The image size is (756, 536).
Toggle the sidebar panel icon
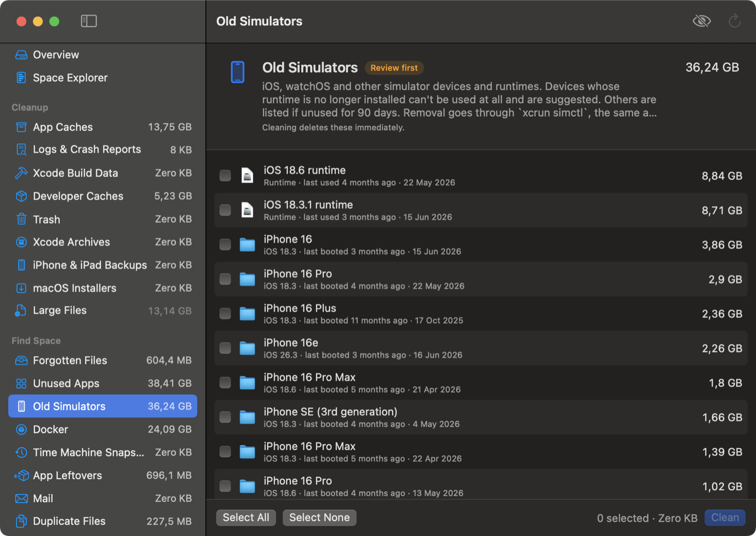click(89, 21)
